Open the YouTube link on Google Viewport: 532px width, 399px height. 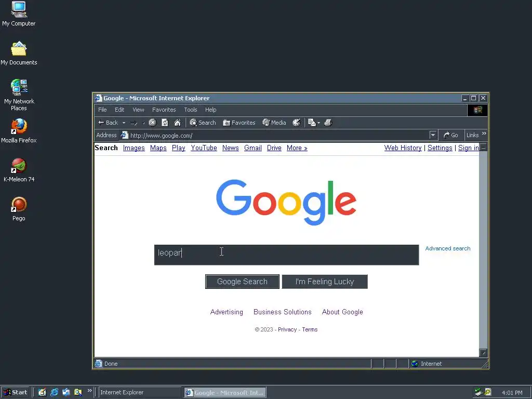coord(204,148)
